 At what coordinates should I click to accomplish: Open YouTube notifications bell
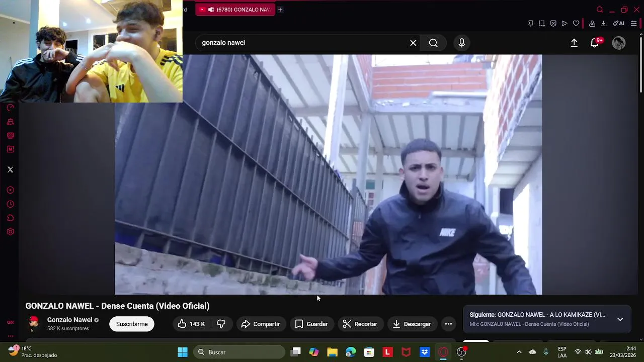pos(595,43)
